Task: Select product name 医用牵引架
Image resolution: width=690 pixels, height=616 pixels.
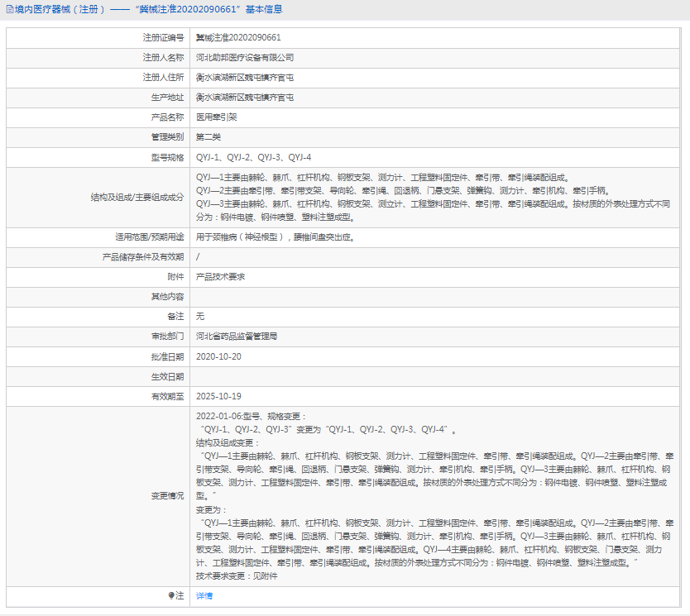Action: (217, 117)
